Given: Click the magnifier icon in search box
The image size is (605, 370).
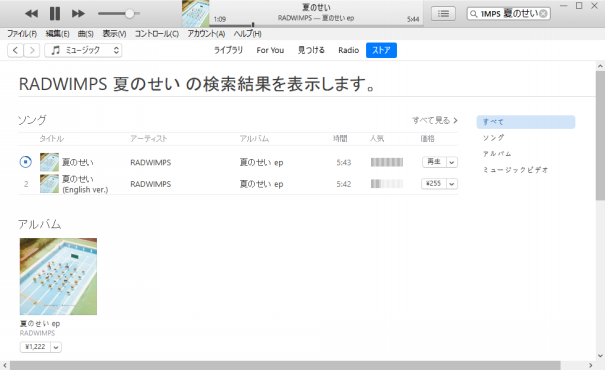Looking at the screenshot, I should pos(473,14).
